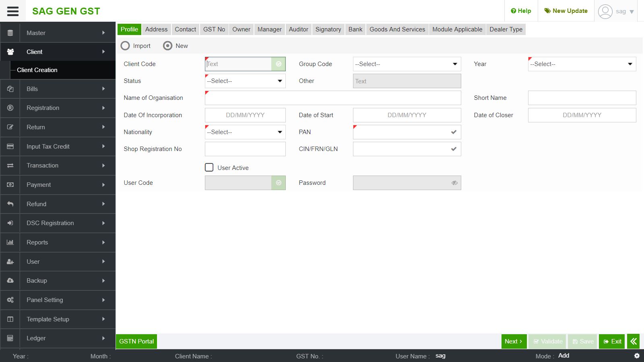Click the Refund reply-arrow icon
The image size is (644, 362).
point(10,204)
